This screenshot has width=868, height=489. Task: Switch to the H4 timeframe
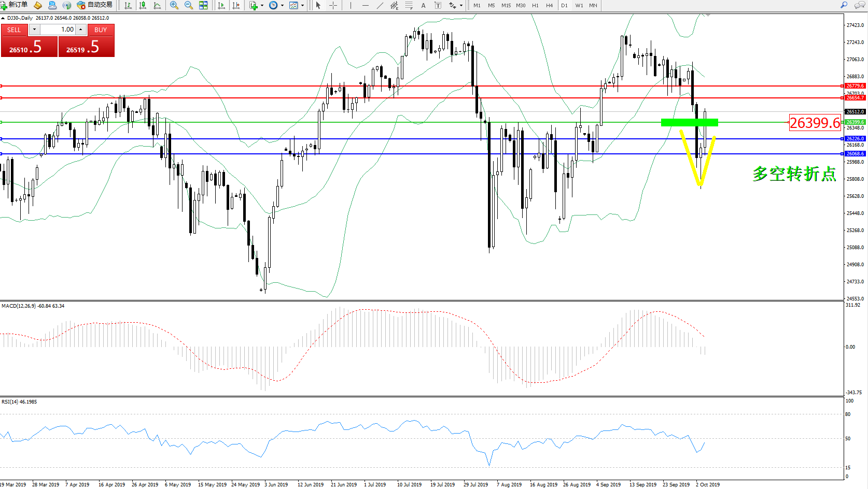coord(550,5)
